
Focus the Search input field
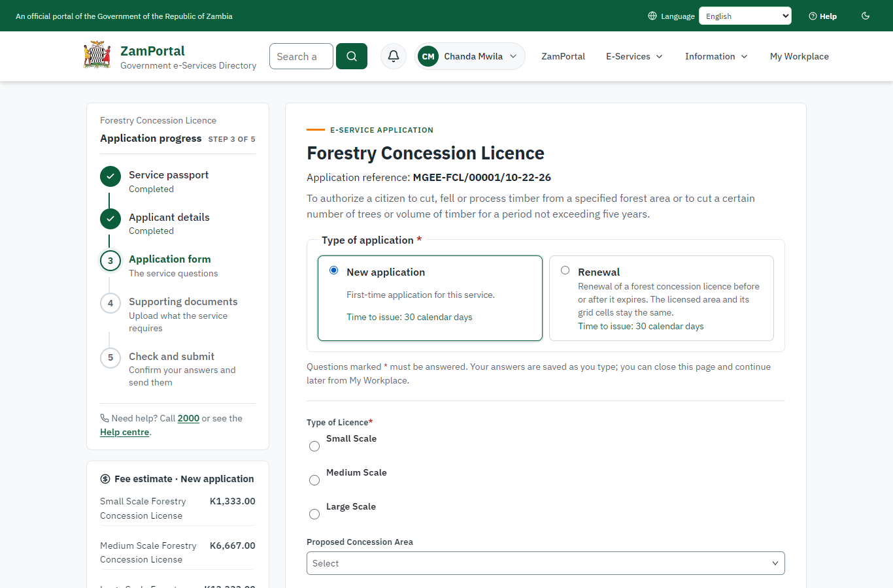tap(301, 56)
